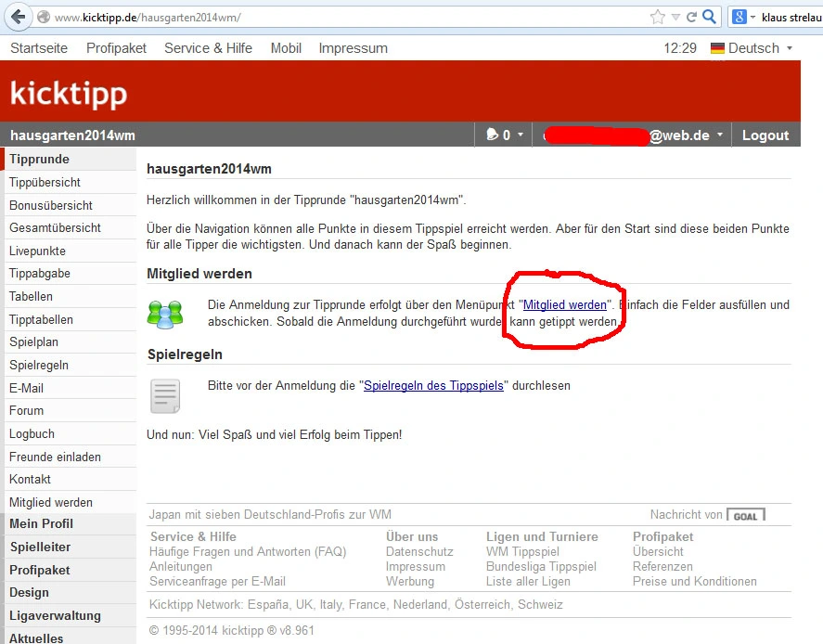Image resolution: width=823 pixels, height=644 pixels.
Task: Open the URL history dropdown arrow
Action: [x=675, y=17]
